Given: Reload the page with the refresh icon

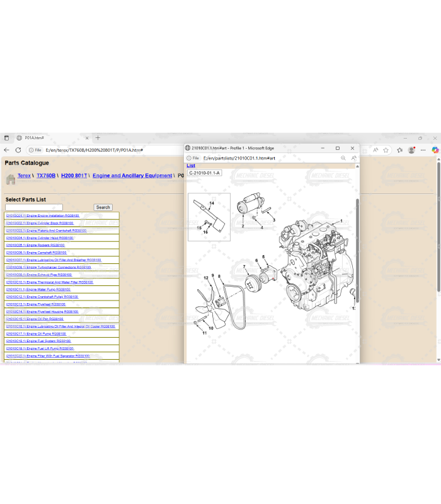Looking at the screenshot, I should (18, 150).
